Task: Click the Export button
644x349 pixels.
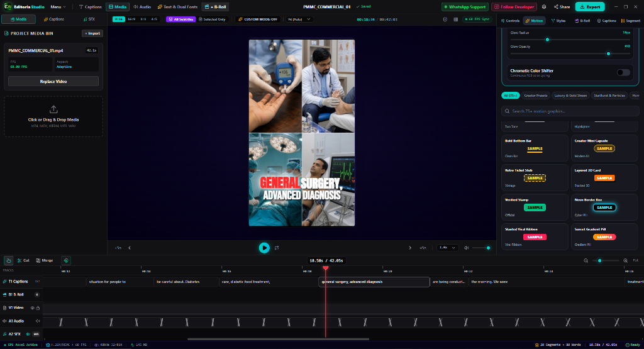Action: (x=590, y=6)
